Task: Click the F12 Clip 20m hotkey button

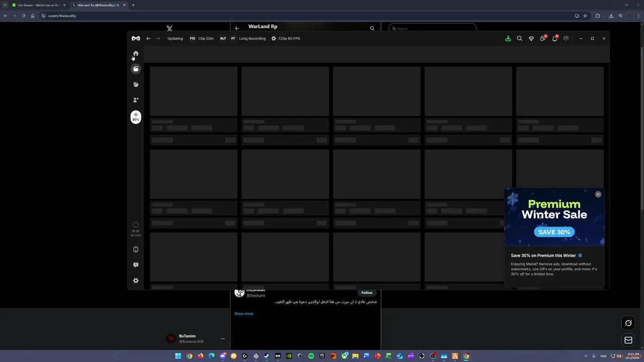Action: tap(201, 38)
